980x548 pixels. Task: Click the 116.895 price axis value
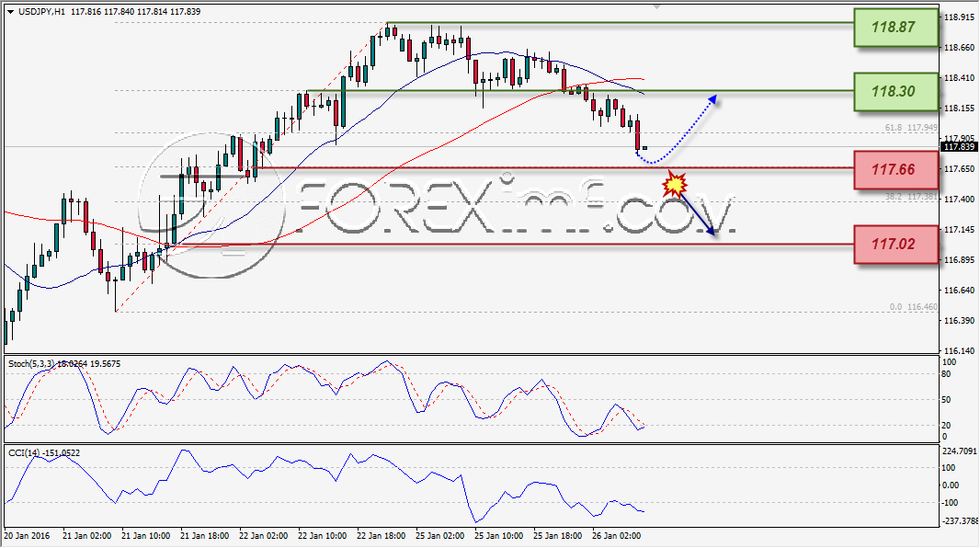[960, 259]
